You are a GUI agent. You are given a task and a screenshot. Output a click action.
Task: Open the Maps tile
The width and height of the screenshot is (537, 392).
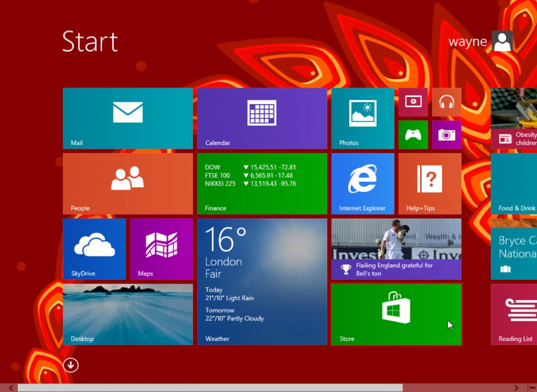point(161,249)
